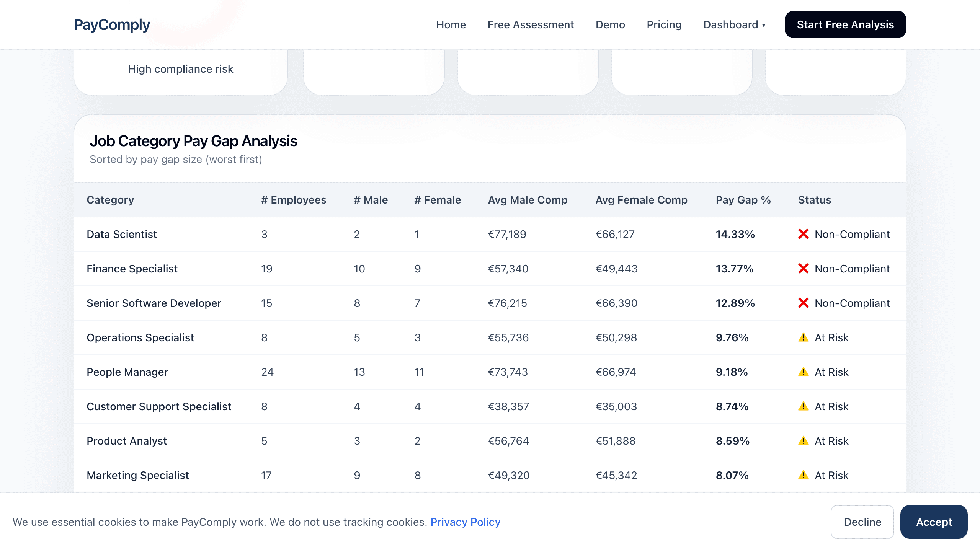Sort the table by Category header
The height and width of the screenshot is (551, 980).
pyautogui.click(x=110, y=200)
